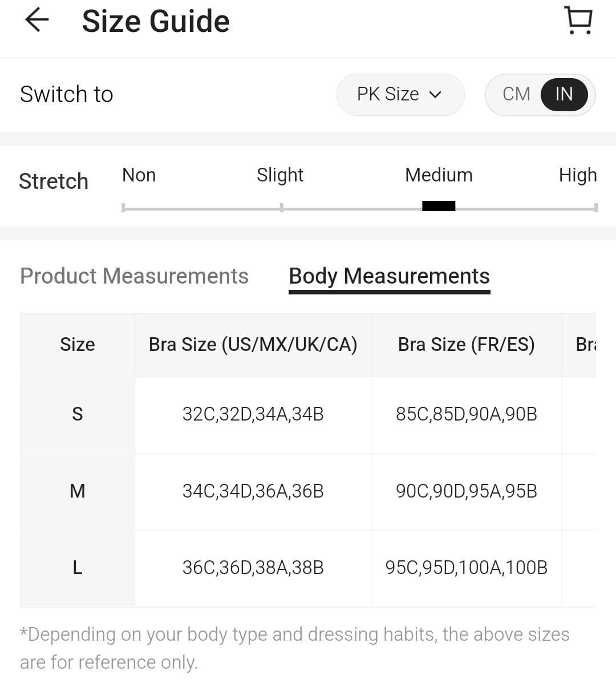Open the shopping cart
Image resolution: width=616 pixels, height=683 pixels.
[578, 21]
